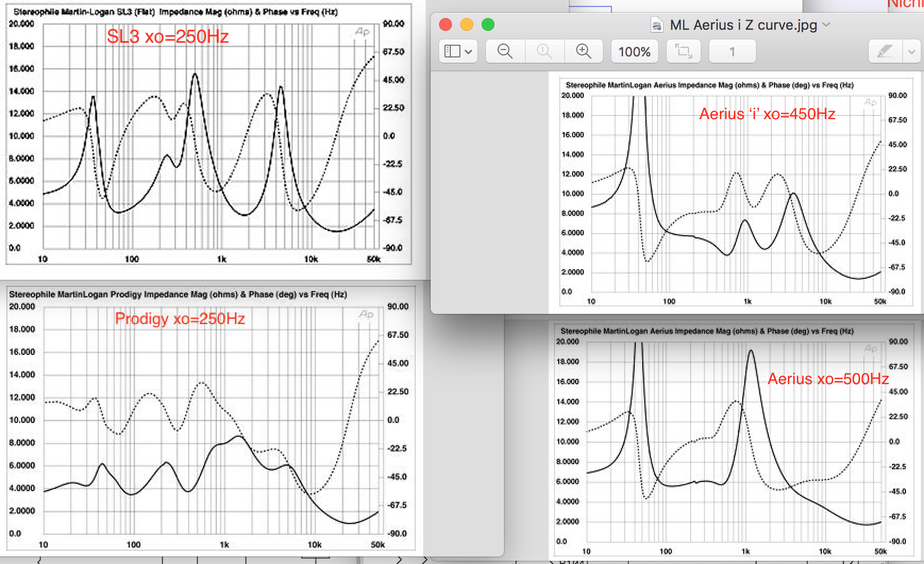Click the Aerius xo=500Hz red label
The height and width of the screenshot is (564, 924).
(828, 379)
